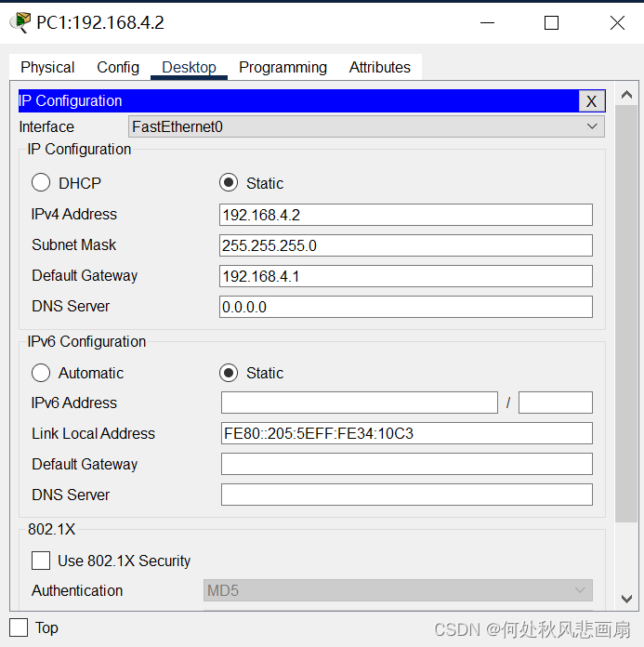Viewport: 644px width, 647px height.
Task: Click the IPv6 Address input field
Action: (x=360, y=403)
